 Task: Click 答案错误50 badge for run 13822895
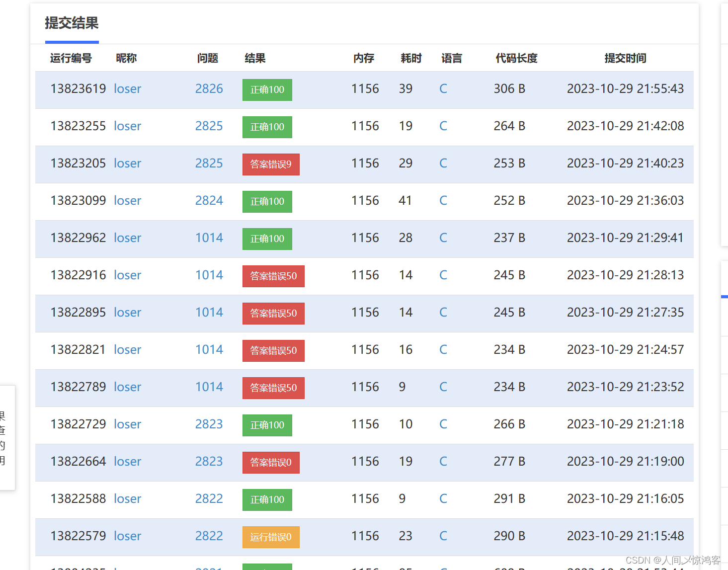[273, 314]
